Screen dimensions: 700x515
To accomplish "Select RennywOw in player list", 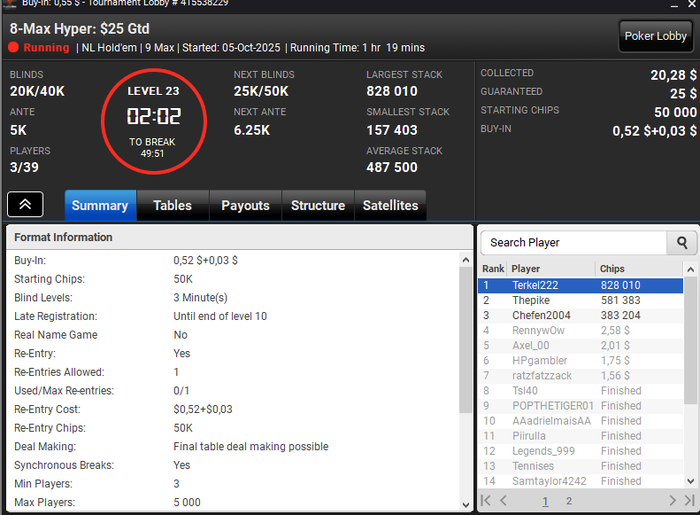I will pos(581,331).
